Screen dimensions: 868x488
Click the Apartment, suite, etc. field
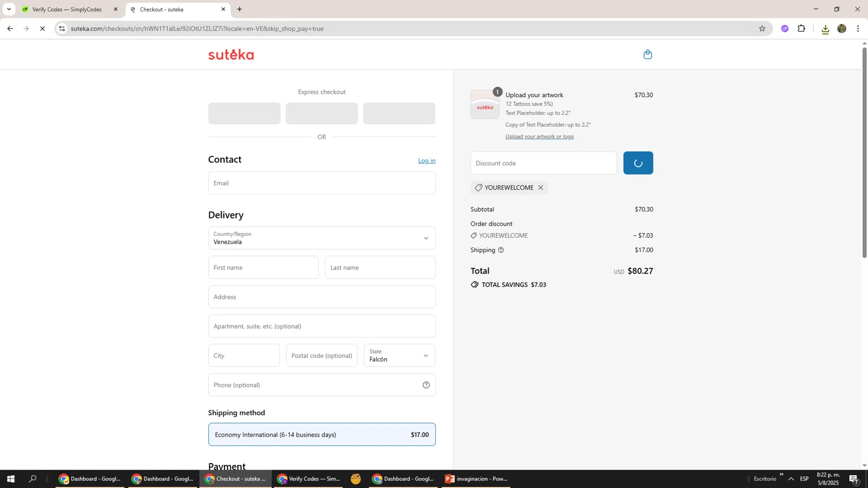point(322,326)
